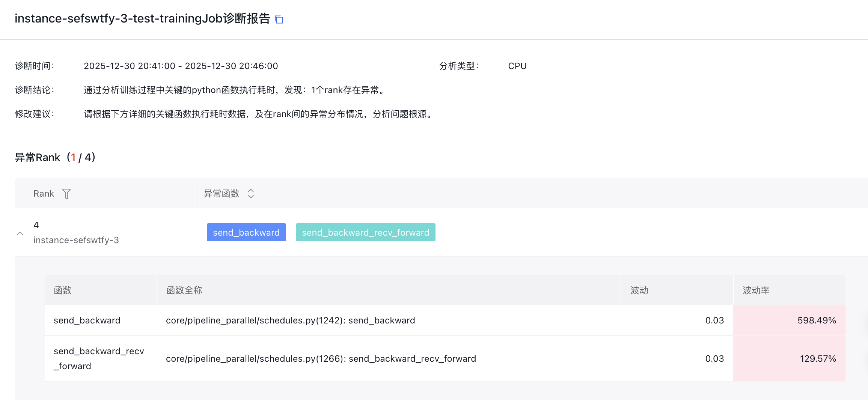Click the Rank column header

tap(44, 194)
